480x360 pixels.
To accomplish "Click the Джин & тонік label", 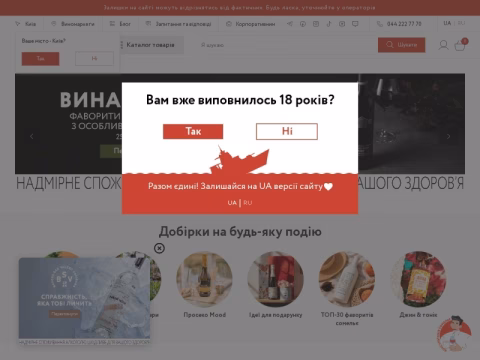I will pyautogui.click(x=418, y=315).
